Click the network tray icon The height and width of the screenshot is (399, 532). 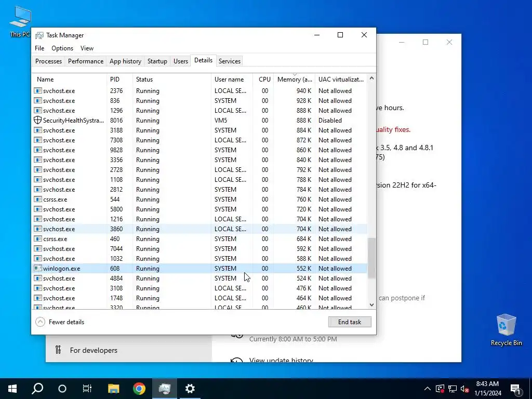click(453, 389)
